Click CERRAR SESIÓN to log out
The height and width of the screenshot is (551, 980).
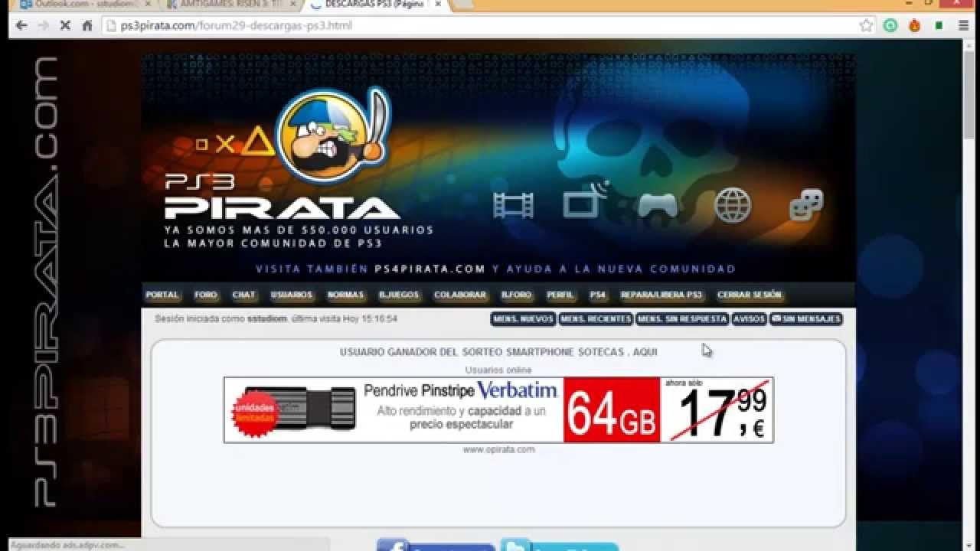(750, 295)
